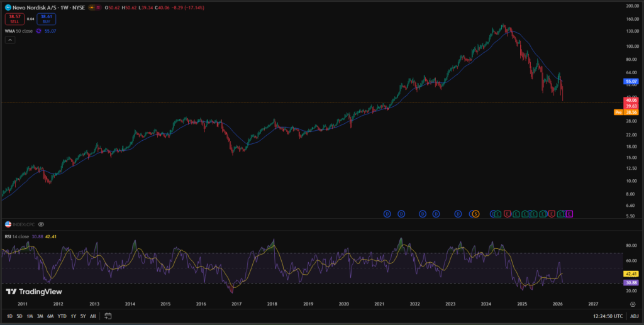This screenshot has width=644, height=325.
Task: Open chart settings circle icon near time axis
Action: tap(633, 304)
